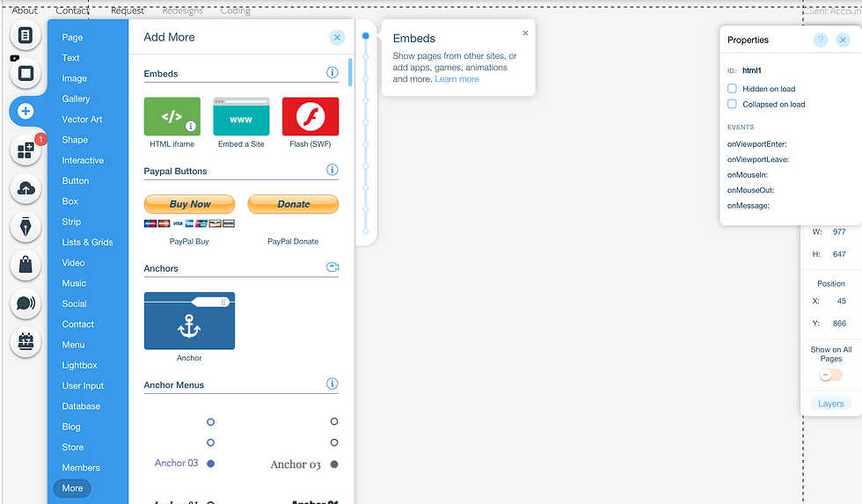862x504 pixels.
Task: Open the Interactive category
Action: pyautogui.click(x=83, y=160)
